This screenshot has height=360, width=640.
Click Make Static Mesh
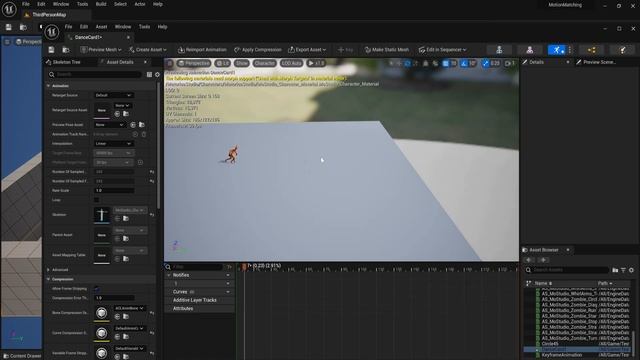tap(387, 50)
